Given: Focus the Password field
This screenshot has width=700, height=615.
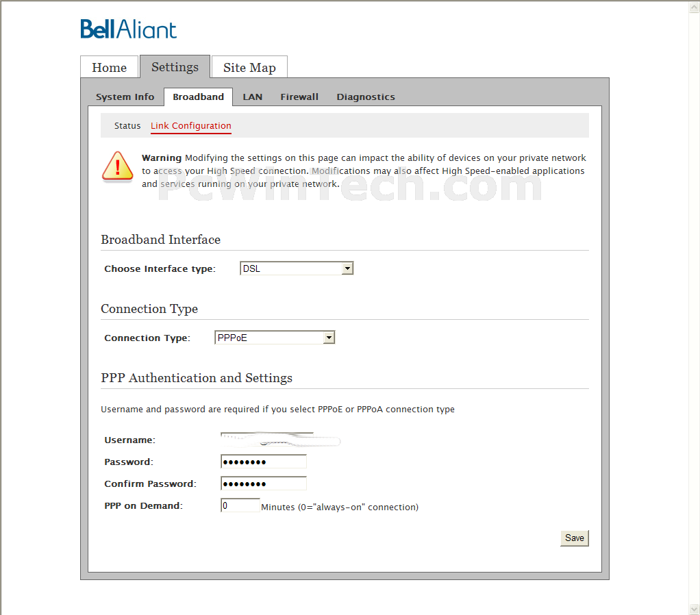Looking at the screenshot, I should tap(264, 462).
